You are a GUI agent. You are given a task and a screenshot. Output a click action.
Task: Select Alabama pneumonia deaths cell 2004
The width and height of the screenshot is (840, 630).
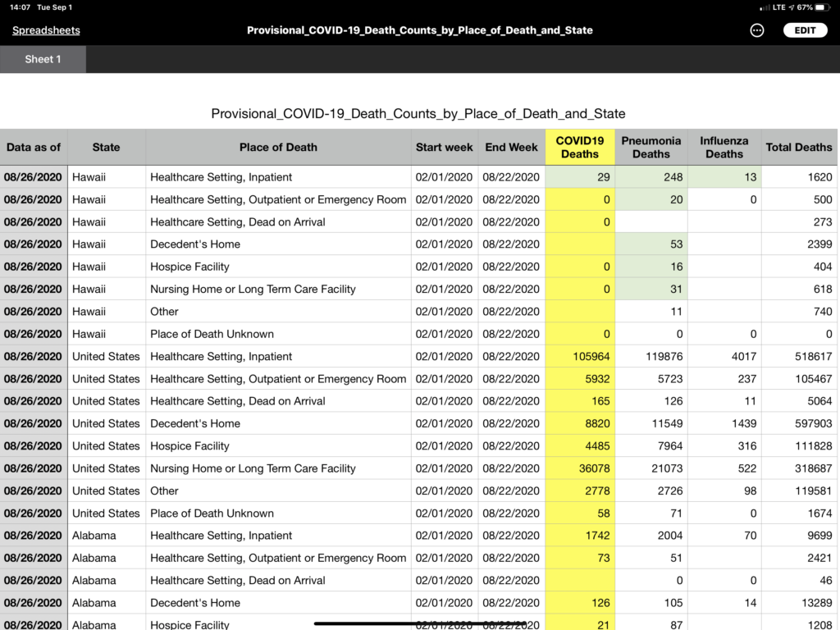tap(651, 536)
